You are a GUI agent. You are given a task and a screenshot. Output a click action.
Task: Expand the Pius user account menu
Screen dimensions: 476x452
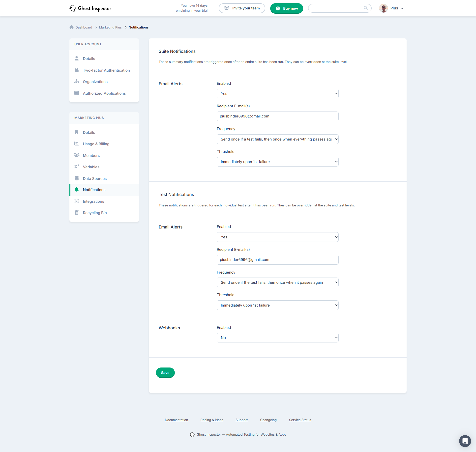[392, 8]
